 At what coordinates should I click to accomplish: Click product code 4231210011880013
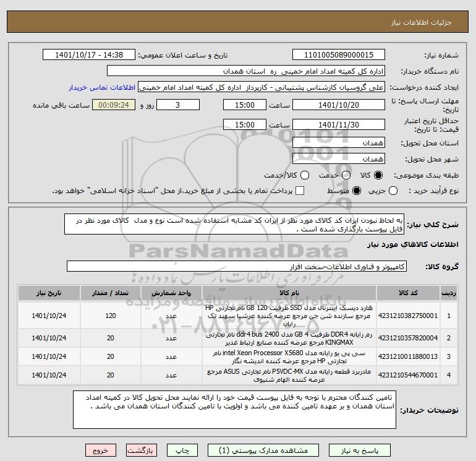pyautogui.click(x=408, y=356)
